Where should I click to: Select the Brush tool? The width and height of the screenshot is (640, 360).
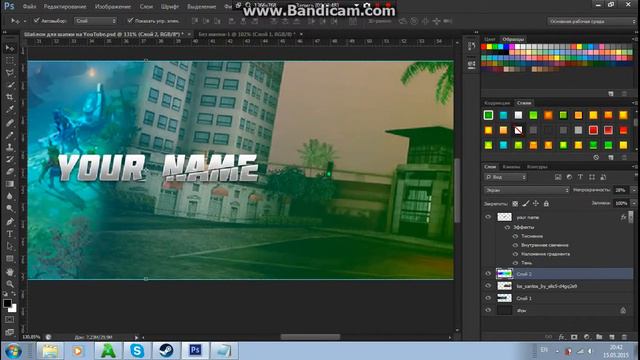click(10, 135)
